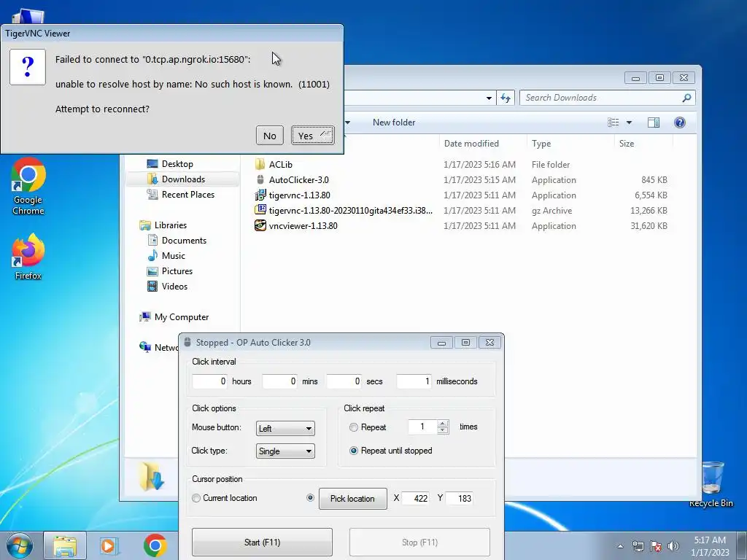Decrease repeat count with the down arrow
The image size is (747, 560).
[443, 430]
